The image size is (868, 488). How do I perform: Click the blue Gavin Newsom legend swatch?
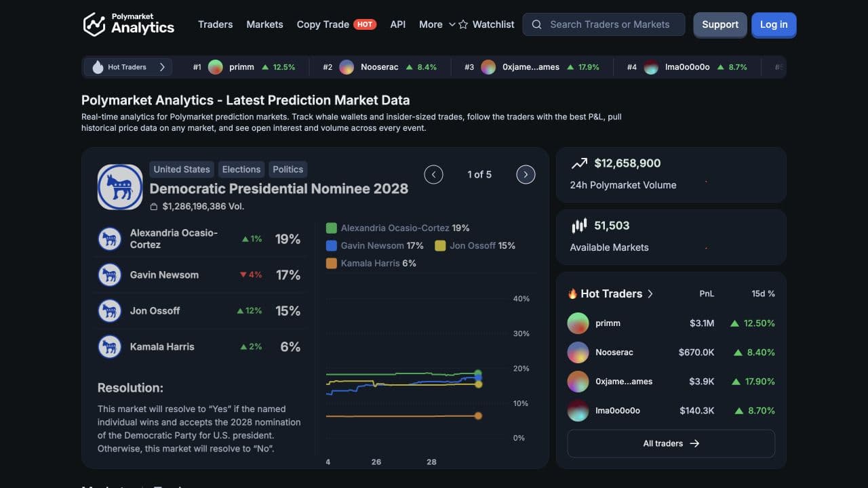click(x=331, y=245)
